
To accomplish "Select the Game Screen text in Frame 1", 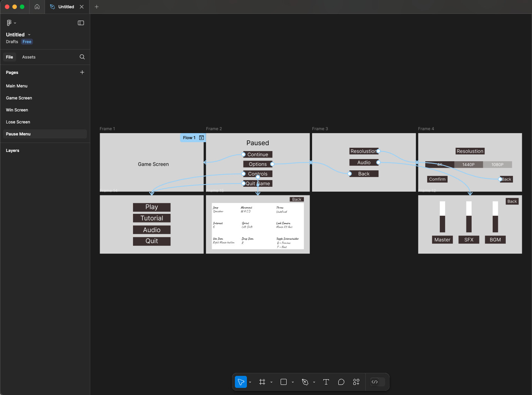I will tap(153, 164).
